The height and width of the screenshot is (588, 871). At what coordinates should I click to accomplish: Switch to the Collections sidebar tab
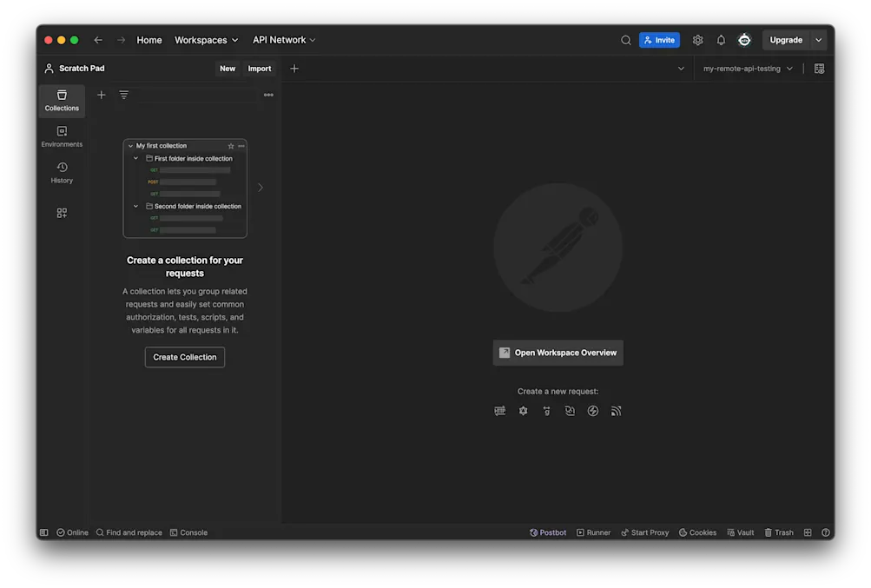pos(62,101)
